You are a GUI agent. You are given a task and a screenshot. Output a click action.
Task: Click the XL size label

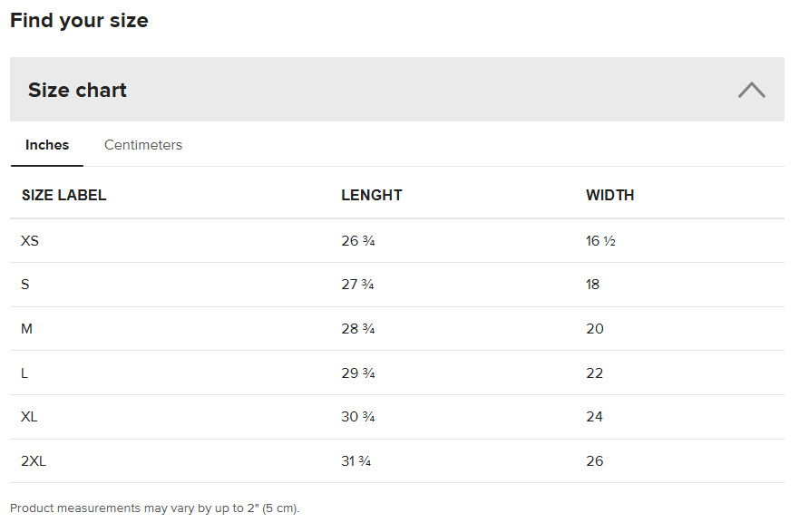point(30,417)
